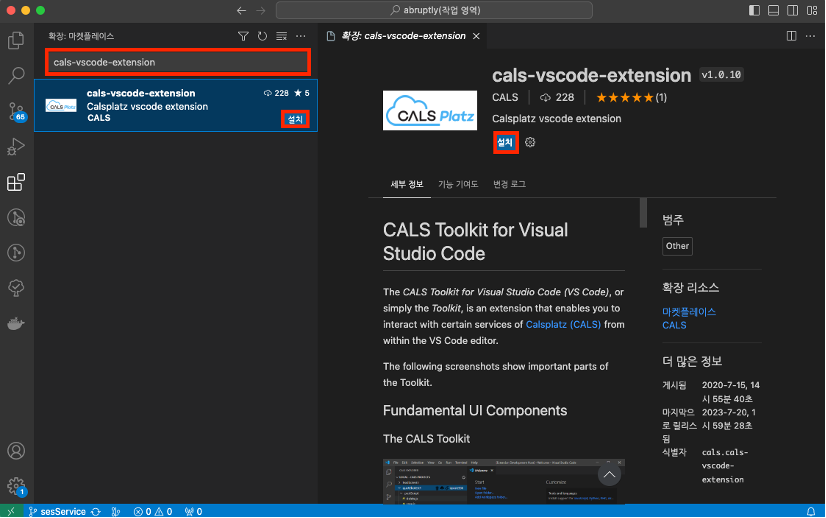The height and width of the screenshot is (518, 826).
Task: Select the cals-vscode-extension editor tab
Action: (404, 36)
